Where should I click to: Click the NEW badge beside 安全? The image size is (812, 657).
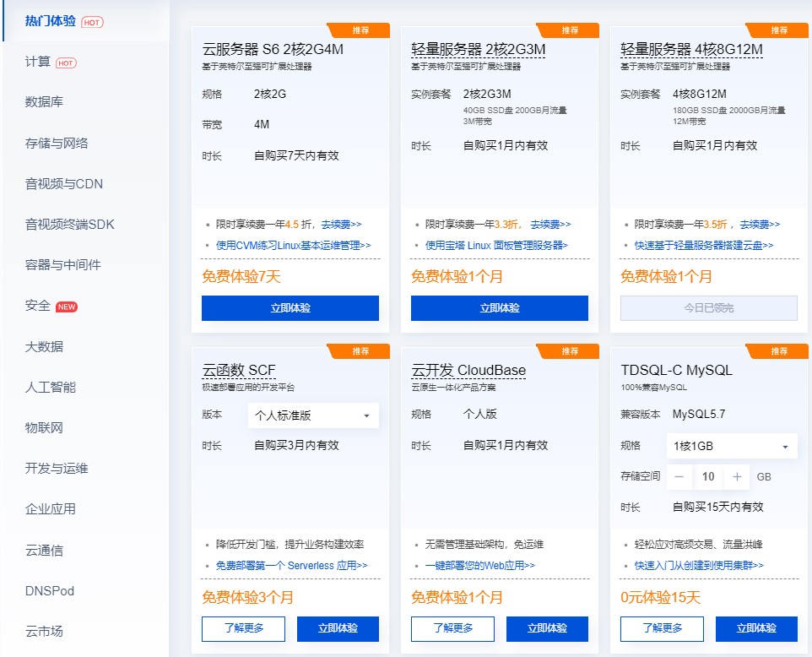click(x=67, y=307)
